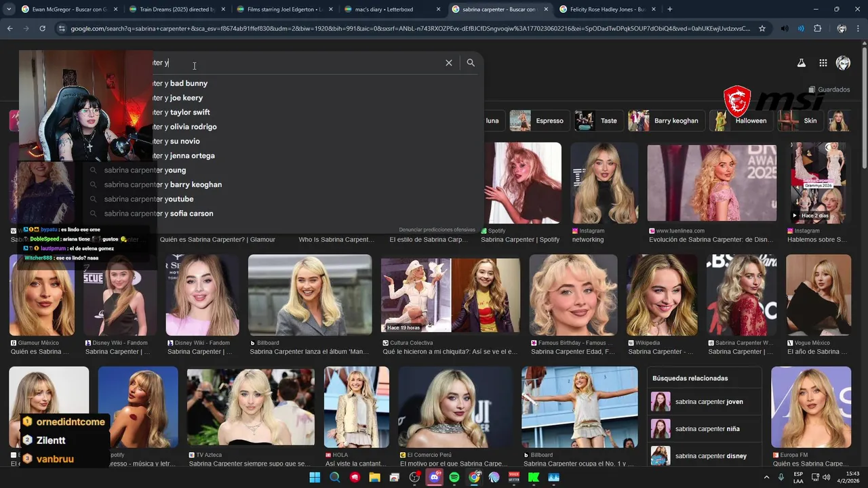Open Windows Start menu
Image resolution: width=868 pixels, height=488 pixels.
(x=315, y=477)
